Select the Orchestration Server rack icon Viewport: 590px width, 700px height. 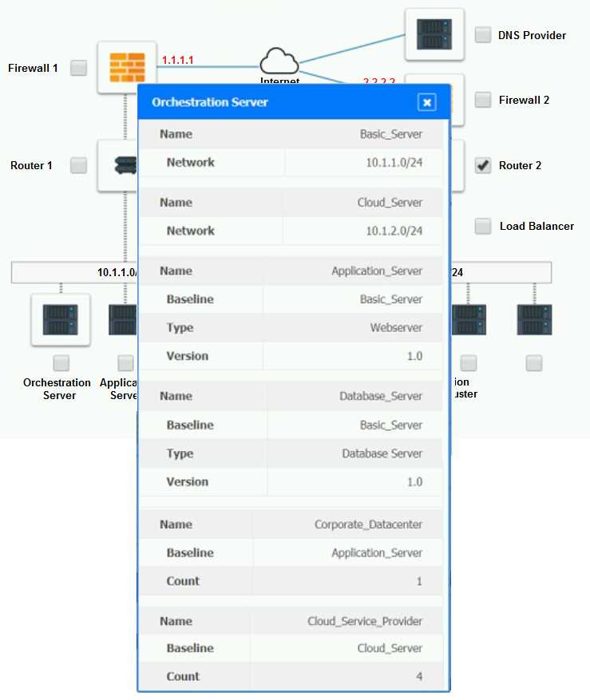click(x=61, y=319)
